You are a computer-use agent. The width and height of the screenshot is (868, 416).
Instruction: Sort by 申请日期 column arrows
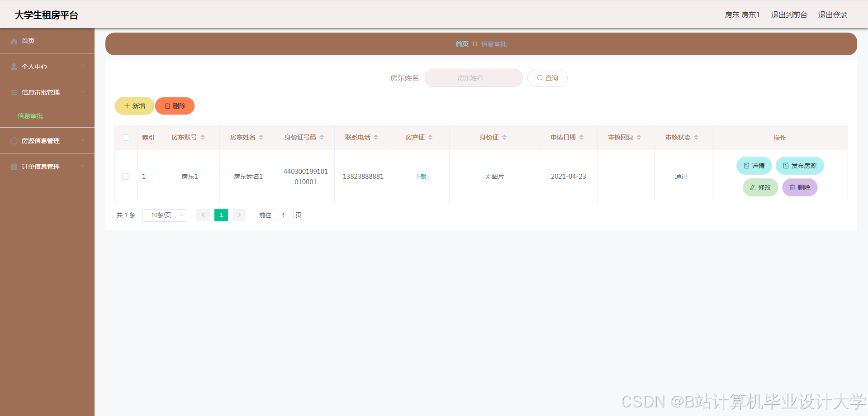coord(581,137)
